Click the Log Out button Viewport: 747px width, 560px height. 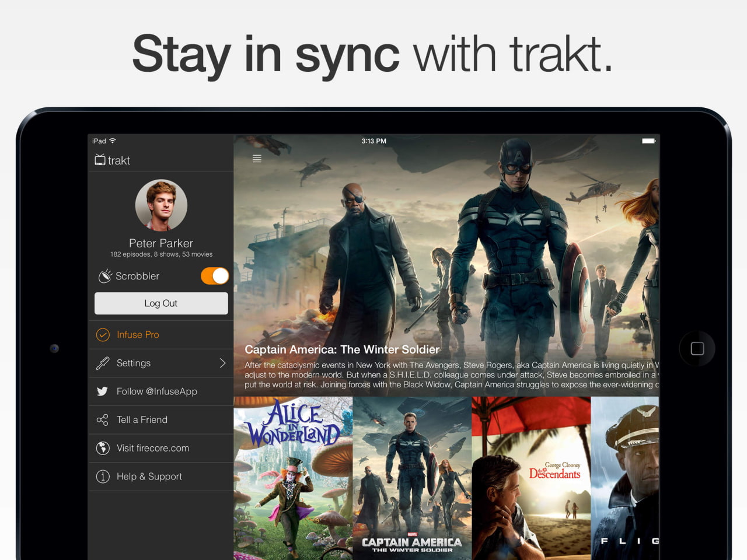(161, 303)
